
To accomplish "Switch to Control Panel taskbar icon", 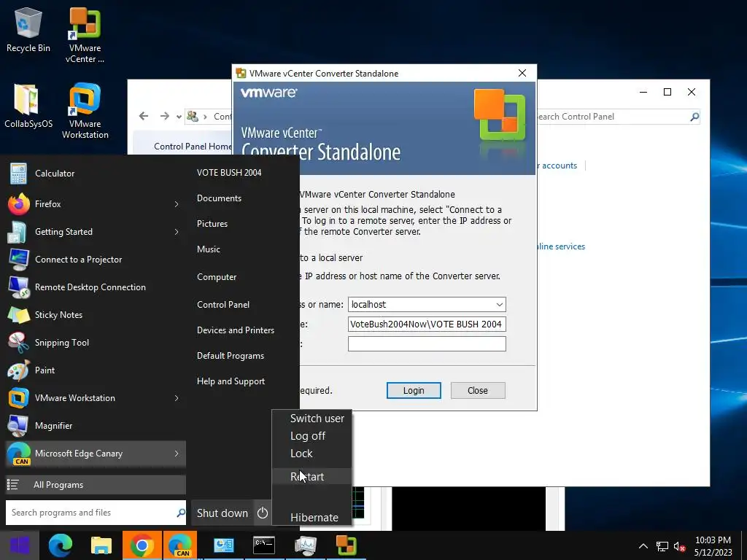I will coord(223,545).
